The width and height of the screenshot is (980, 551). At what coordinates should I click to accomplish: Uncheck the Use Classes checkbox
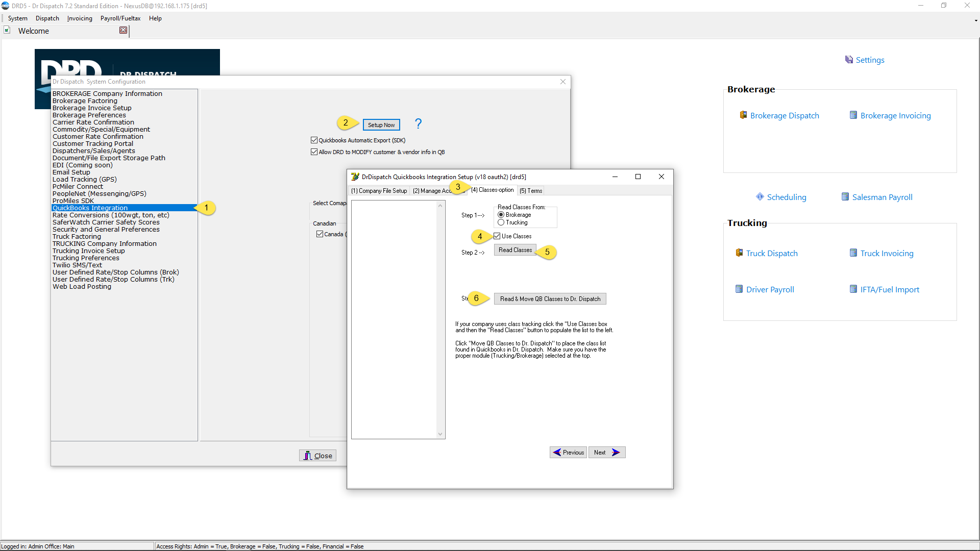point(497,236)
